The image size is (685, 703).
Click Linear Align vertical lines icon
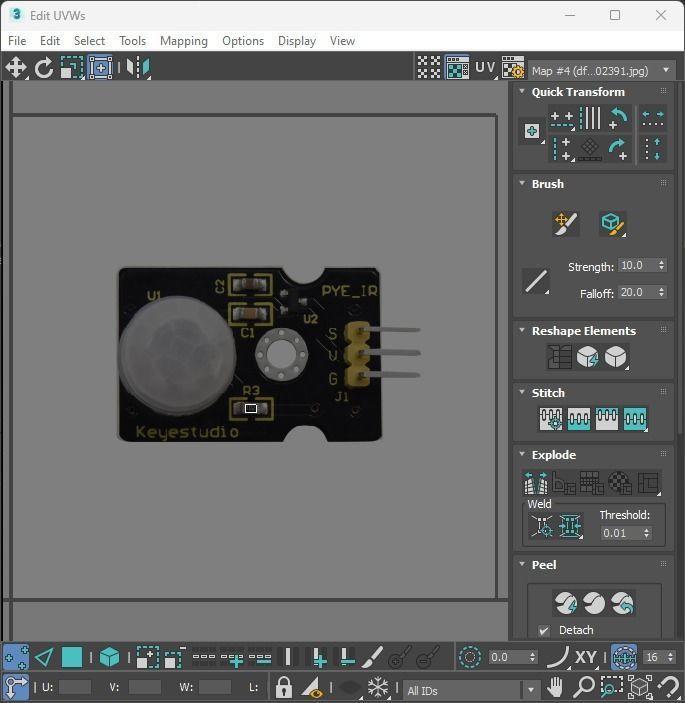[x=590, y=119]
